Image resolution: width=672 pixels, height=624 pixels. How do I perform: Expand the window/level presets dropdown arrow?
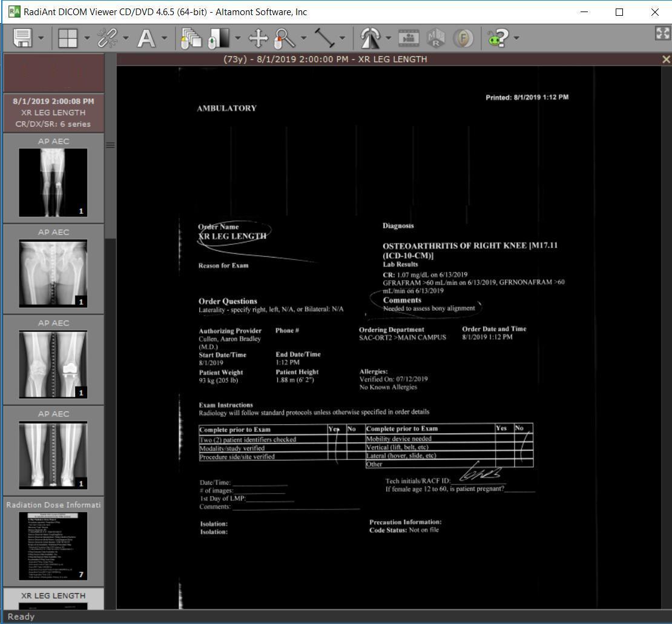(x=238, y=38)
